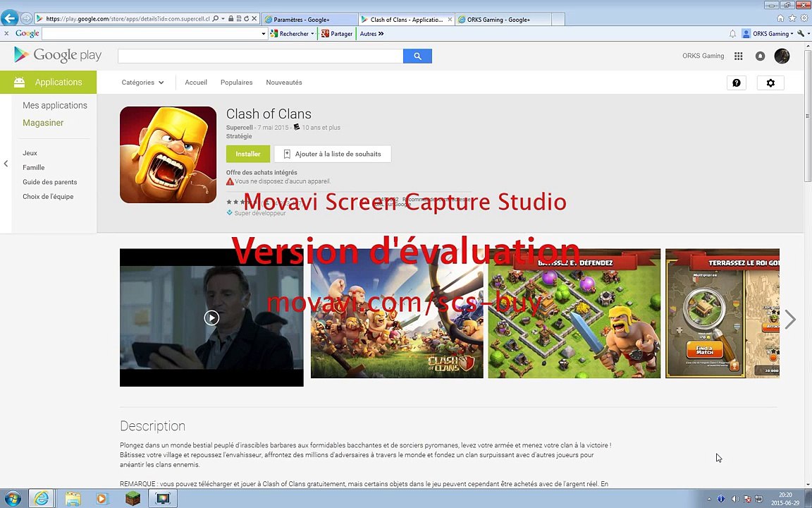Viewport: 812px width, 508px height.
Task: Click the green Installer button
Action: point(248,154)
